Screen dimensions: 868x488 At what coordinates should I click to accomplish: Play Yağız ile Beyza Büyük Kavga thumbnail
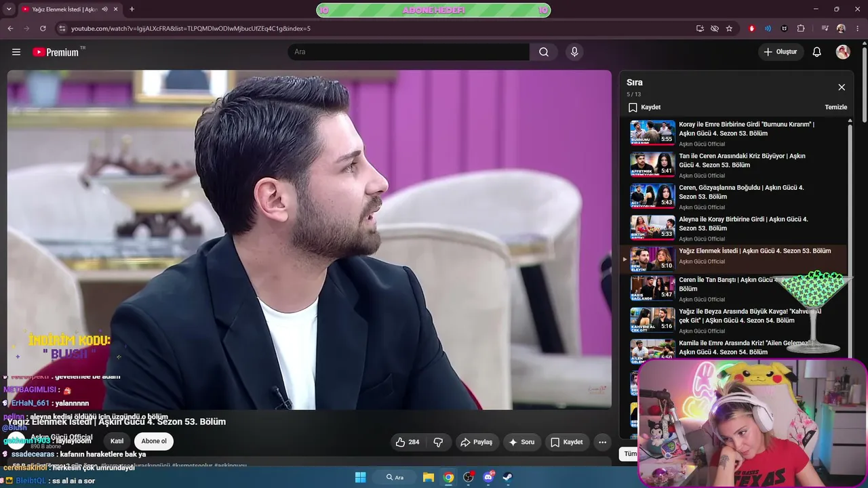[x=652, y=320]
